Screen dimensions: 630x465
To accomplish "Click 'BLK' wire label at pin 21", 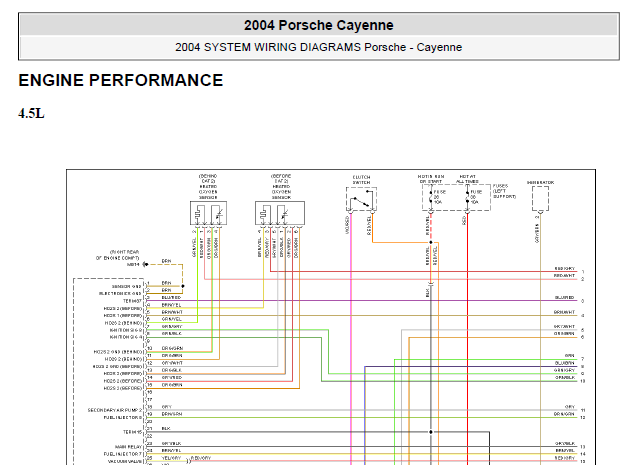I will coord(166,429).
